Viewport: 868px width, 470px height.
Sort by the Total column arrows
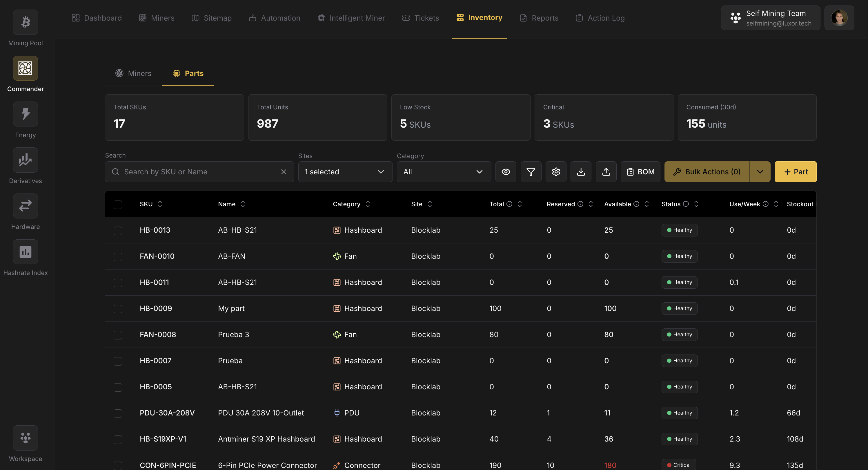(x=520, y=204)
